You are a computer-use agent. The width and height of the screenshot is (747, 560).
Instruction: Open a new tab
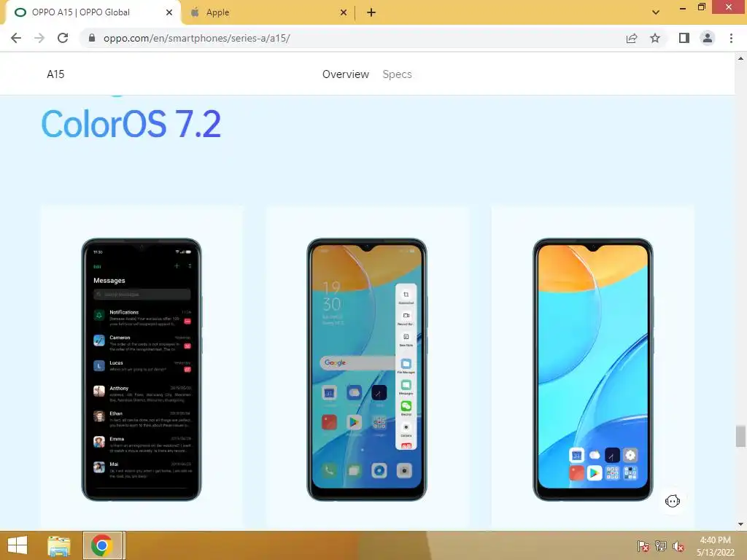click(371, 12)
